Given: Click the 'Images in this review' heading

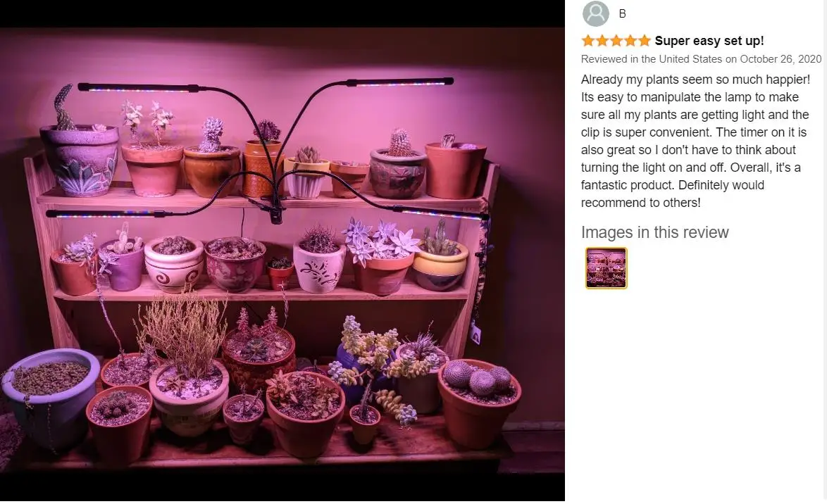Looking at the screenshot, I should [x=654, y=232].
